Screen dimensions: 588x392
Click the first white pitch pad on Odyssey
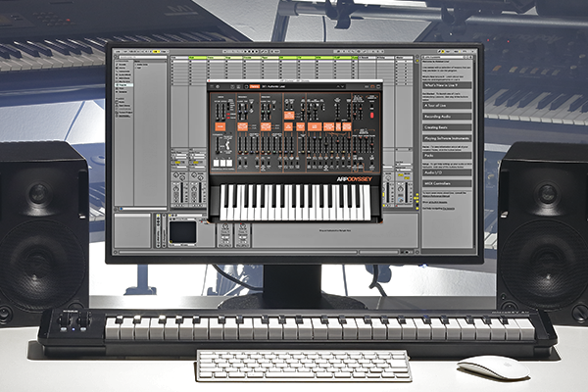(217, 164)
